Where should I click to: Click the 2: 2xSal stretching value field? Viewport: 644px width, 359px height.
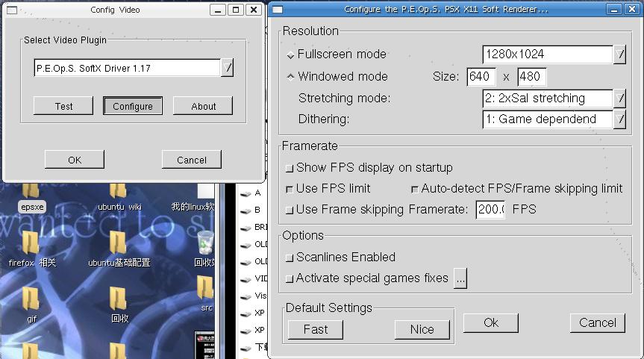point(548,99)
